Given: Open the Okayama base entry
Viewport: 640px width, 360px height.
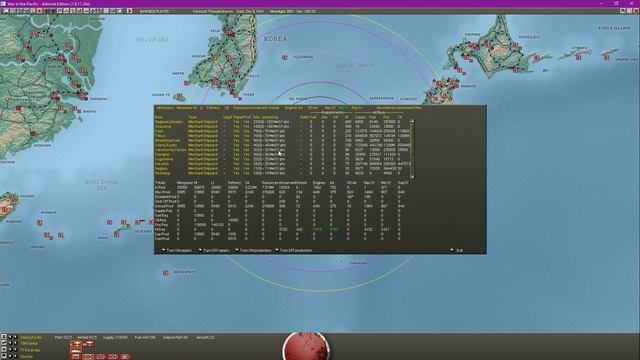Looking at the screenshot, I should click(x=163, y=127).
